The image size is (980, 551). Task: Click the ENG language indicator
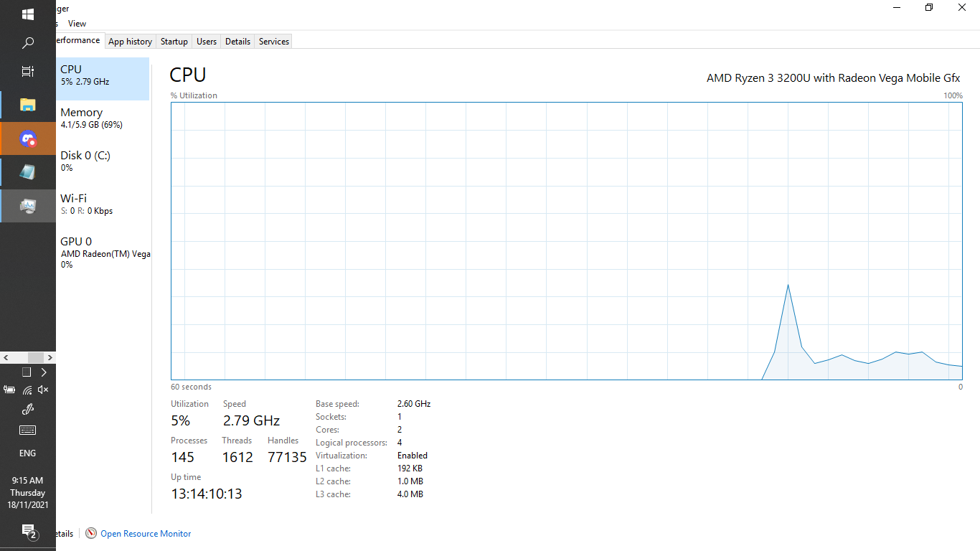[x=27, y=453]
